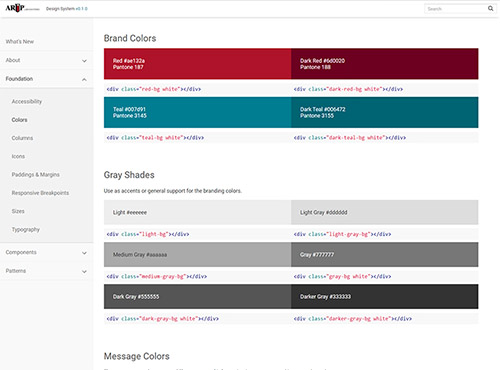This screenshot has height=370, width=500.
Task: Go to the Columns page
Action: pyautogui.click(x=22, y=138)
